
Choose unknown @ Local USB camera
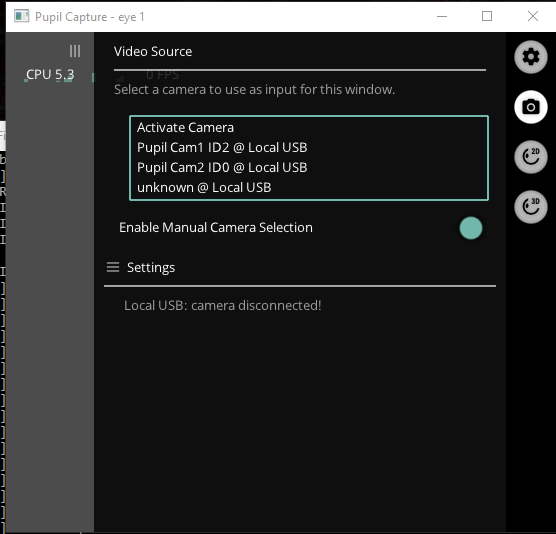pos(309,187)
